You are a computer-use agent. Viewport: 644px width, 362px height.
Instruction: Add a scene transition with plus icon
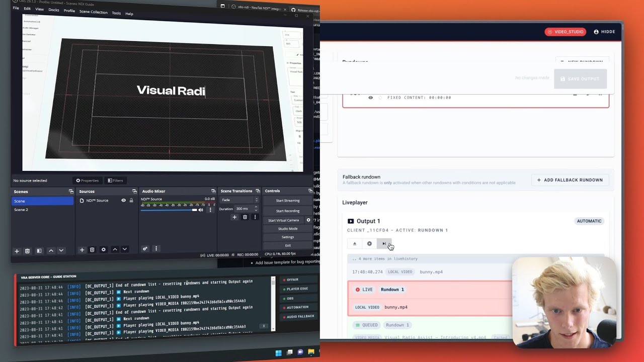point(234,217)
